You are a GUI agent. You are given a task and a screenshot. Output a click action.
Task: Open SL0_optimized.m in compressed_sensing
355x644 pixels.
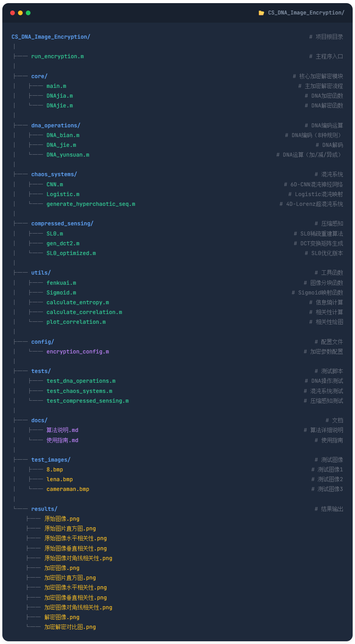(71, 253)
